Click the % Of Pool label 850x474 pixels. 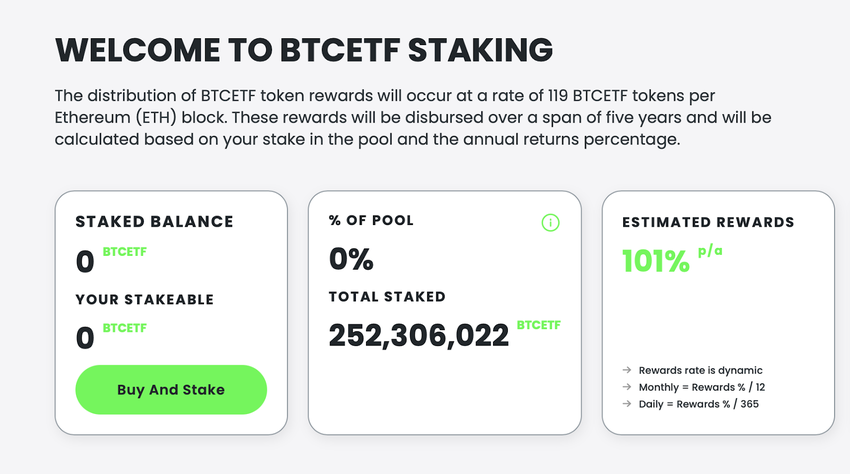tap(371, 220)
